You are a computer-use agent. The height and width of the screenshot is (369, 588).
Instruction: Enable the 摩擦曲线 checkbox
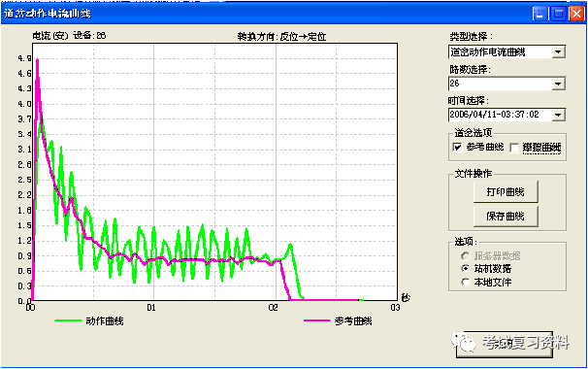pos(514,148)
